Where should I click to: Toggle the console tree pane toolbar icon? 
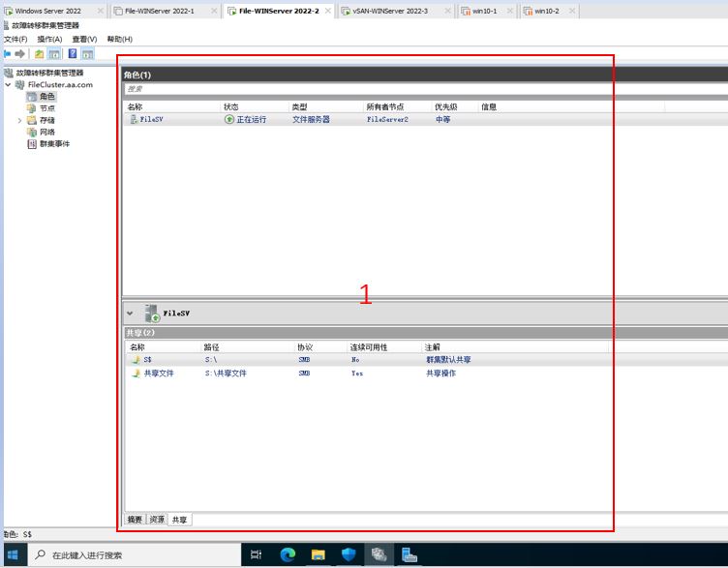54,54
